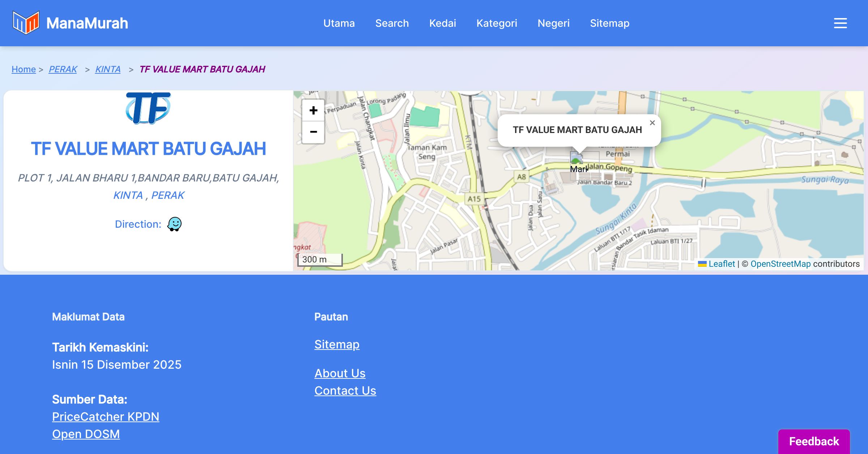Go to Search in navigation
The width and height of the screenshot is (868, 454).
click(392, 23)
